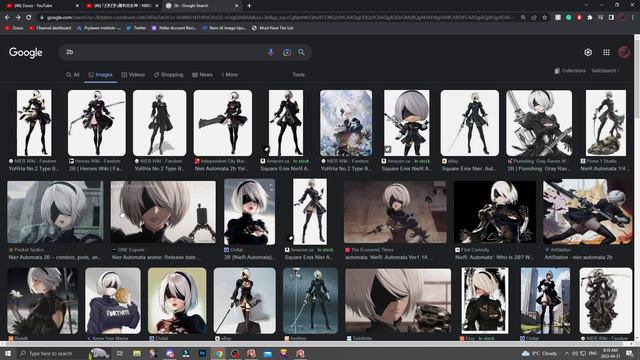640x360 pixels.
Task: Switch to the Videos tab
Action: pos(133,75)
